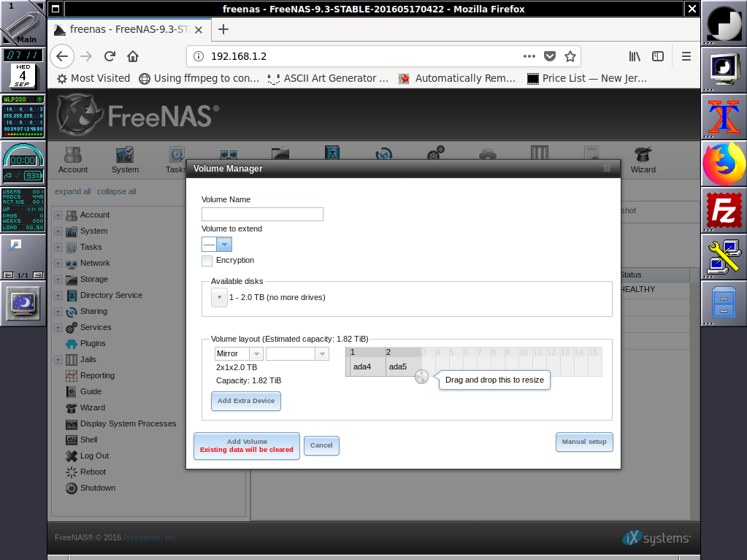Open the System toolbar icon
The image size is (747, 560).
(125, 160)
